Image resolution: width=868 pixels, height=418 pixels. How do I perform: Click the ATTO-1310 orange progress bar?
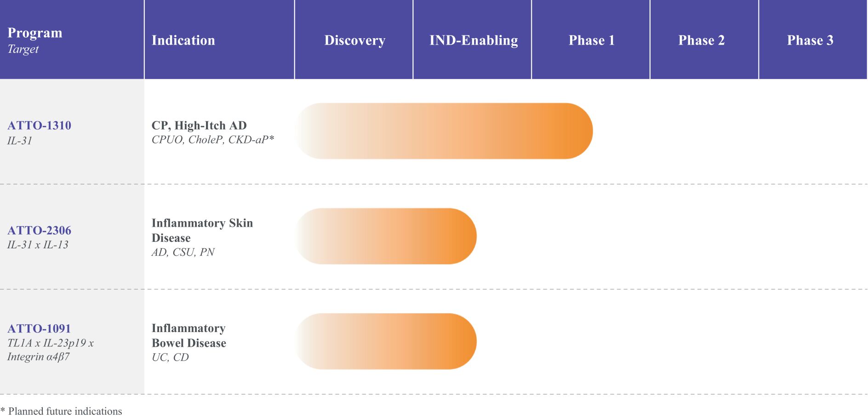point(444,131)
